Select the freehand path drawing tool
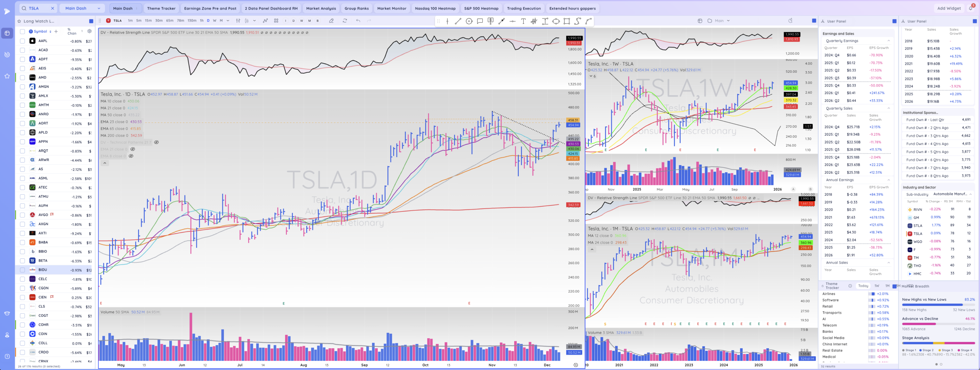980x370 pixels. click(578, 21)
